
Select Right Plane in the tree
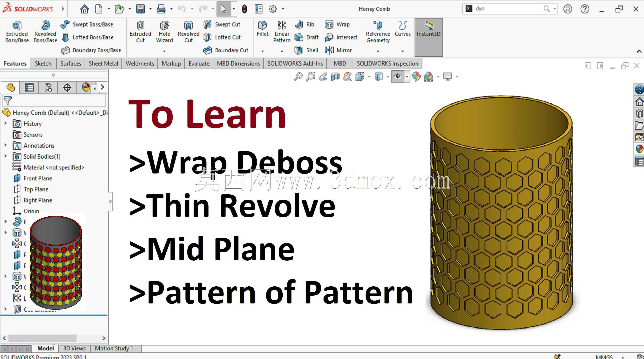(x=38, y=200)
